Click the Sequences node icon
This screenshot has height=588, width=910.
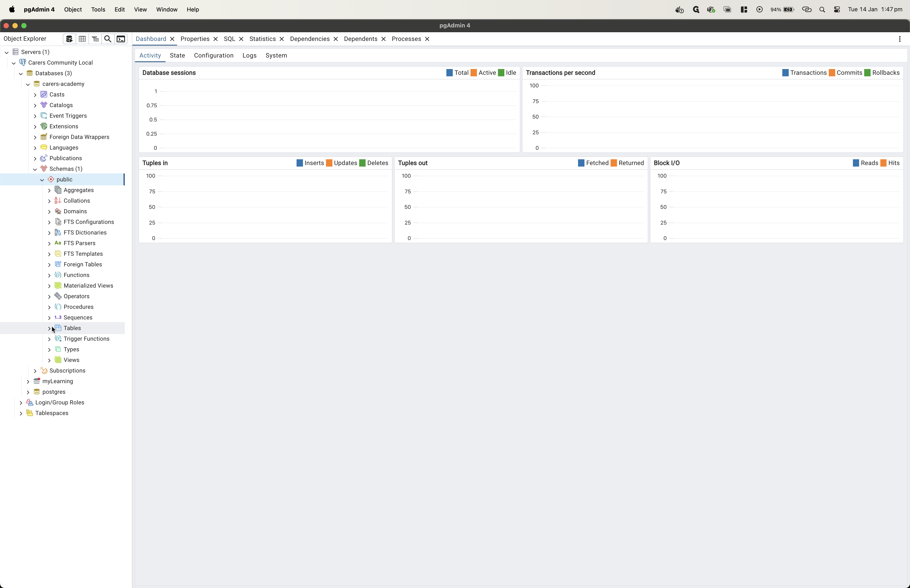pos(58,317)
